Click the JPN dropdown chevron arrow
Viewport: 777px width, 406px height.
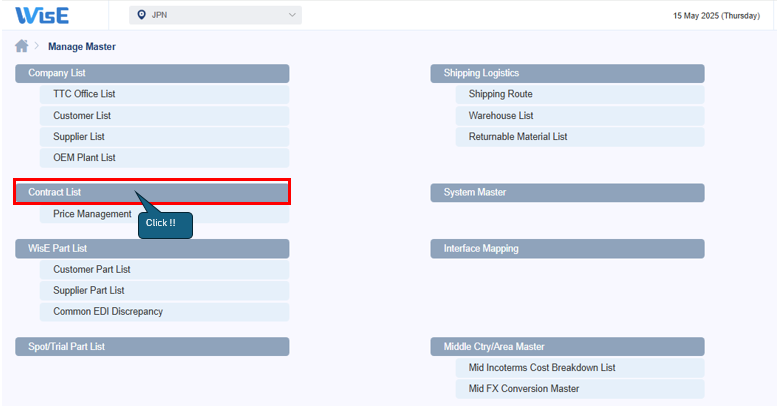[292, 15]
